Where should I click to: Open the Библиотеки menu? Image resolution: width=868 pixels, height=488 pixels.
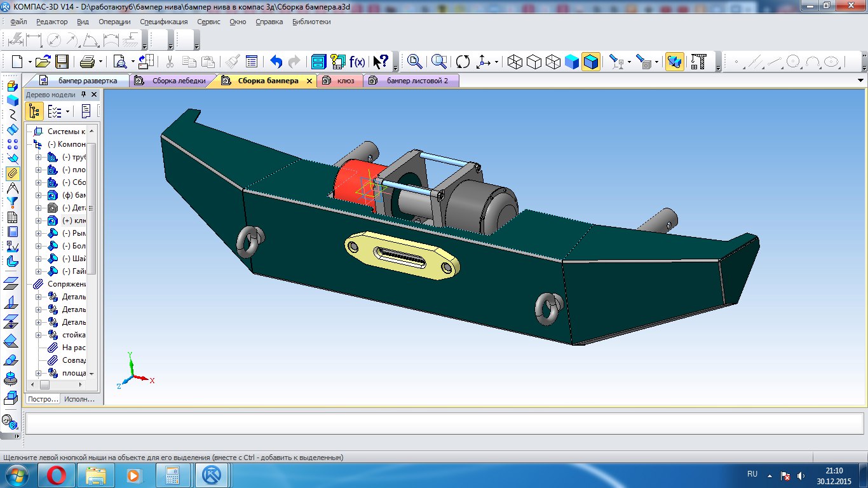[x=311, y=22]
